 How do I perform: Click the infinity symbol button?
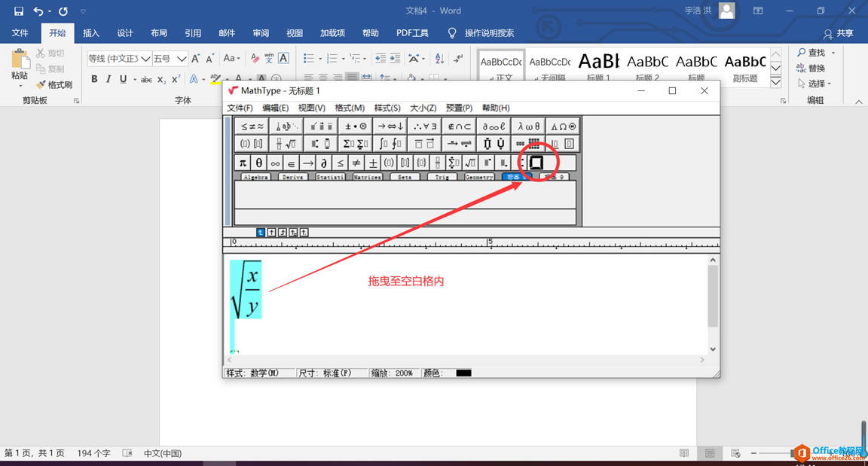pos(274,163)
